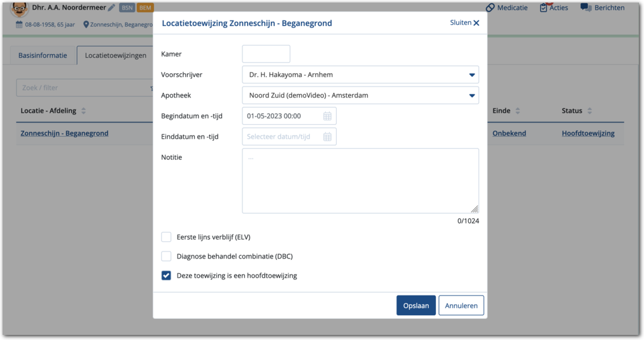Enable Eerste lijns verblijf (ELV) checkbox
The width and height of the screenshot is (644, 340).
(166, 237)
